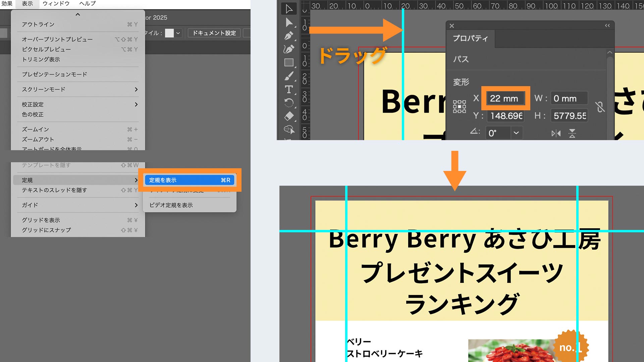
Task: Open the 表示 menu in menu bar
Action: pyautogui.click(x=28, y=4)
